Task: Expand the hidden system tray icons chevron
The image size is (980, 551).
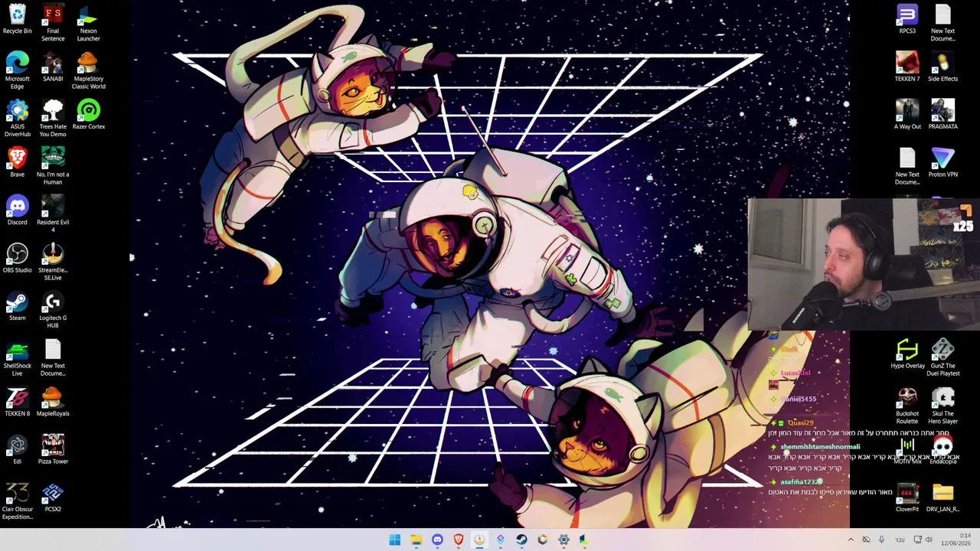Action: tap(850, 540)
